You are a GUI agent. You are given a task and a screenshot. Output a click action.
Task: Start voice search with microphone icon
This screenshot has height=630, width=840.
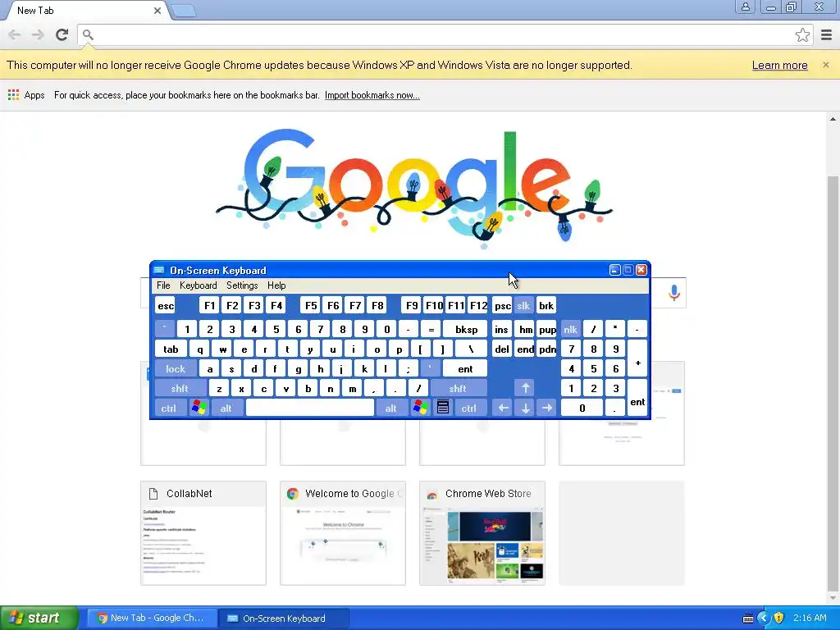point(674,293)
